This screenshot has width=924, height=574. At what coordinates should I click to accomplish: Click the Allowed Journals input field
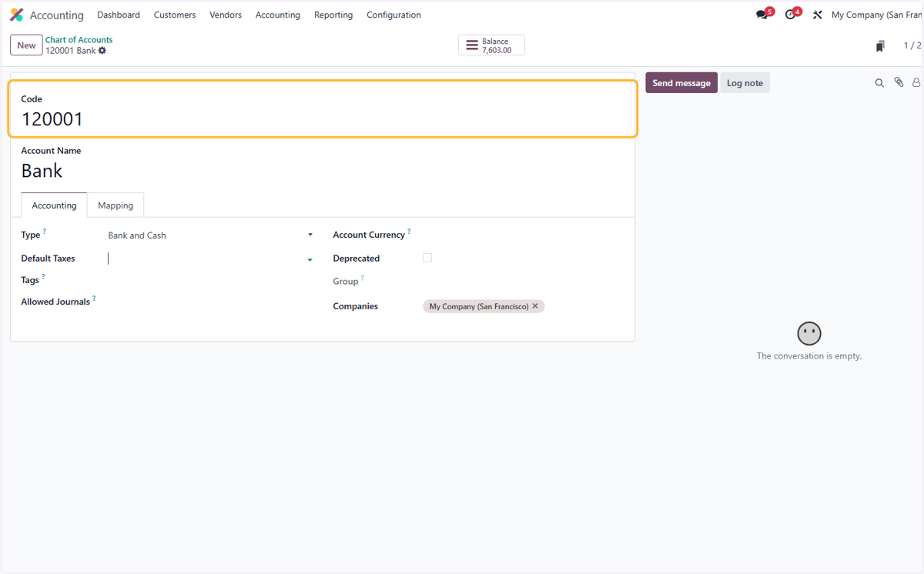[x=210, y=302]
